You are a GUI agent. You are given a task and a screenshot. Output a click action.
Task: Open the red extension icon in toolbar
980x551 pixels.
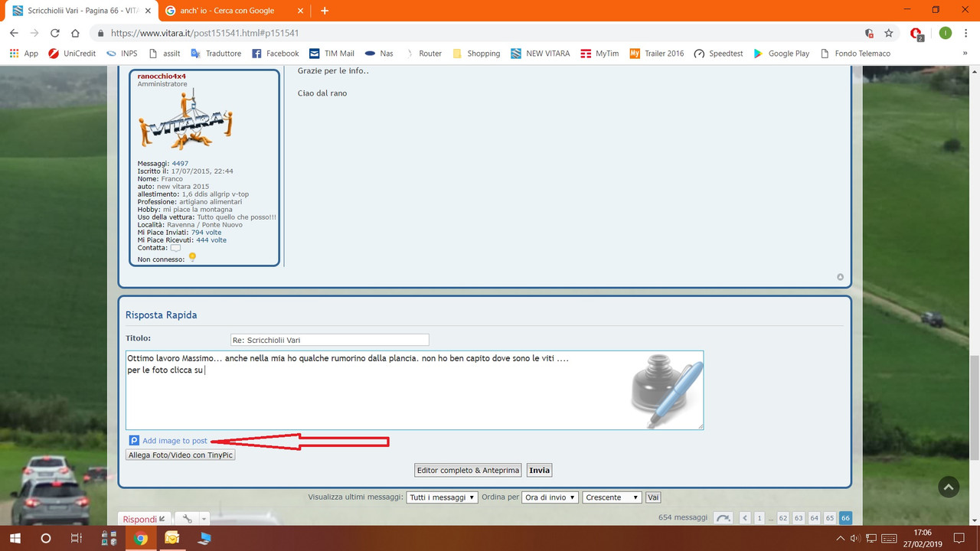916,34
